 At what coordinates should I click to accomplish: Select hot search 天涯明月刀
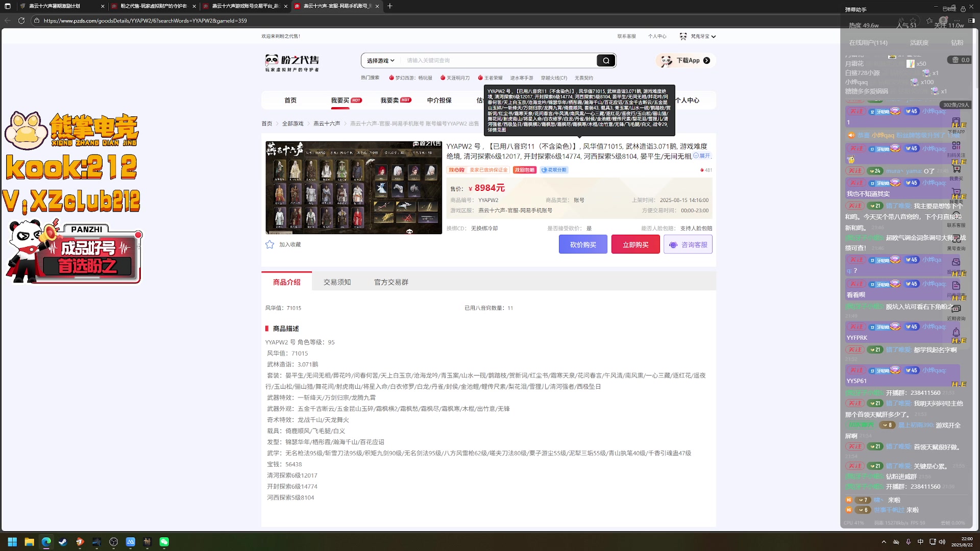coord(455,78)
